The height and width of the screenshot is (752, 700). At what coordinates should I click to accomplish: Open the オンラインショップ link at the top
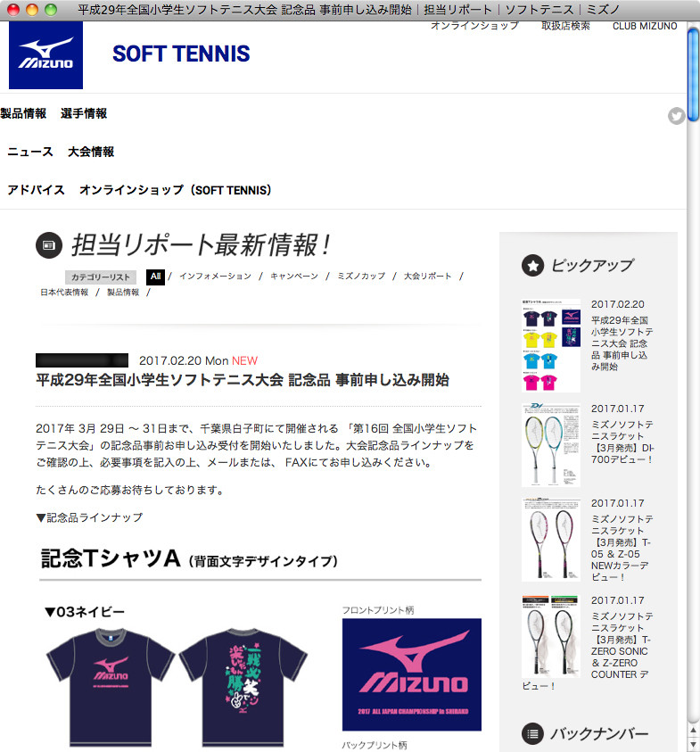[474, 26]
